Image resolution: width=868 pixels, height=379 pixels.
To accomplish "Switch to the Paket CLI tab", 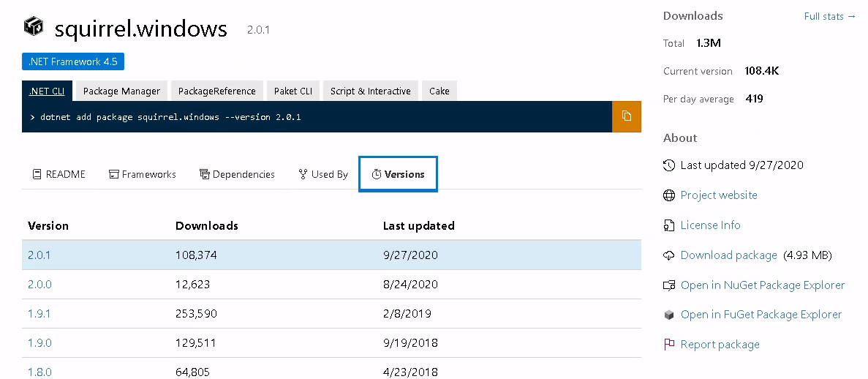I will tap(293, 91).
